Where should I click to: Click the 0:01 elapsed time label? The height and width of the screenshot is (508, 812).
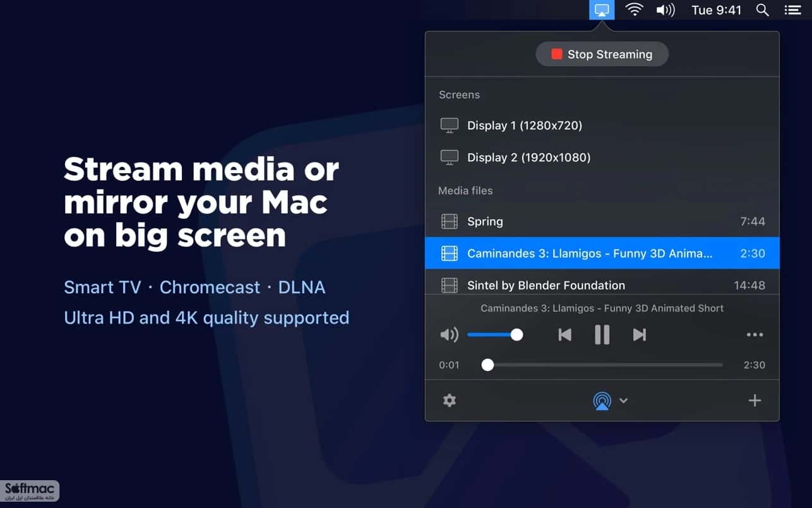coord(449,365)
